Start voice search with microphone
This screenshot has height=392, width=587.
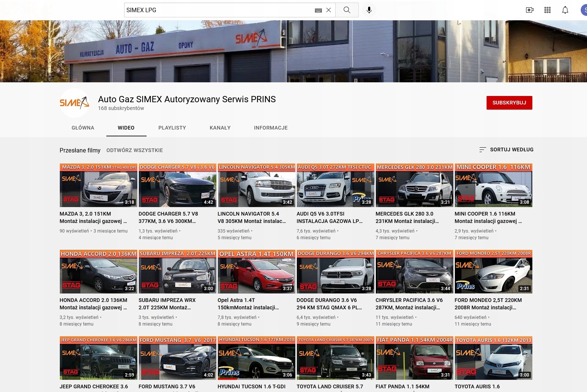click(x=369, y=10)
